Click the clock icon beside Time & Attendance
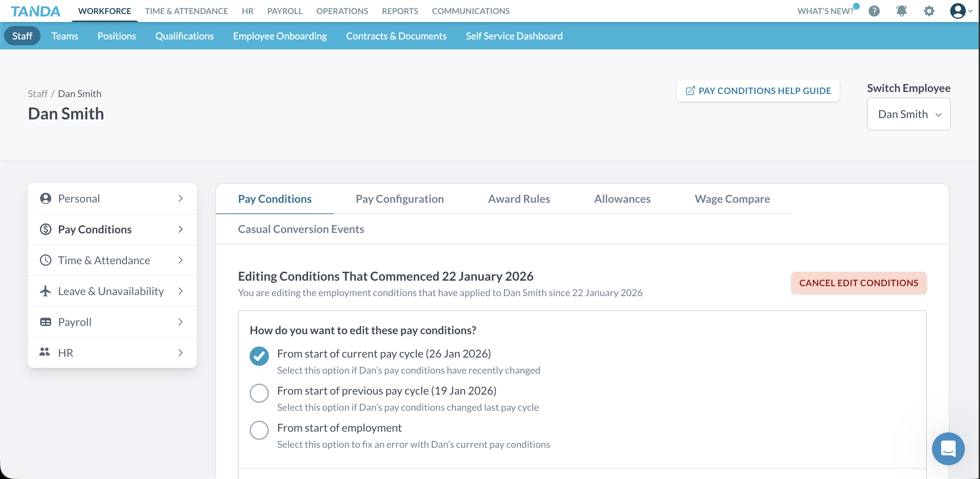 tap(45, 260)
